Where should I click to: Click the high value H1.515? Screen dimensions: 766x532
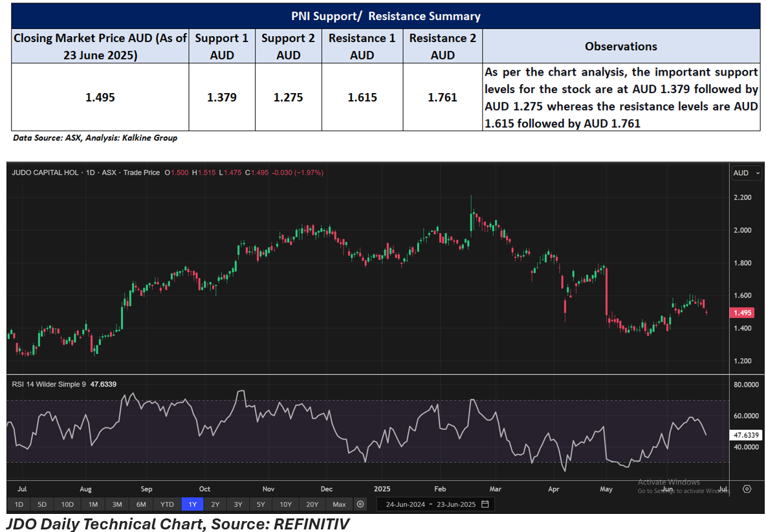(x=204, y=173)
